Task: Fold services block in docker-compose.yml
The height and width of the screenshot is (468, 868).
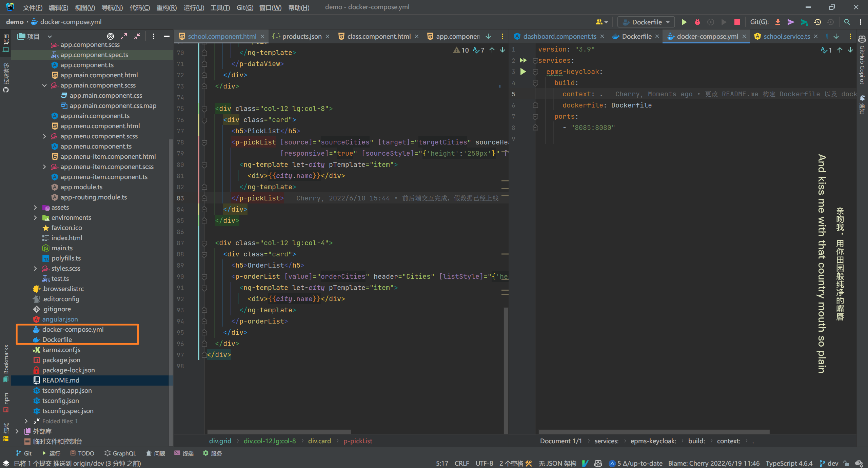Action: [x=535, y=61]
